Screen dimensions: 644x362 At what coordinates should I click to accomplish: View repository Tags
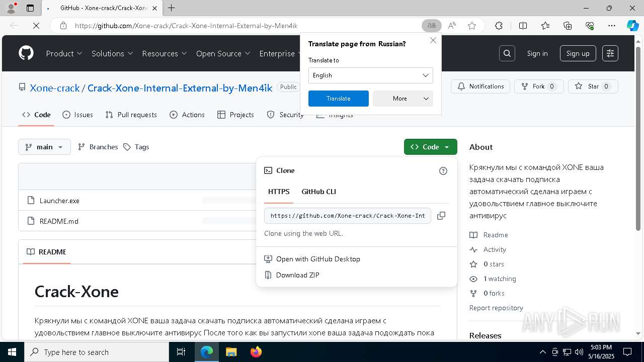click(x=136, y=147)
